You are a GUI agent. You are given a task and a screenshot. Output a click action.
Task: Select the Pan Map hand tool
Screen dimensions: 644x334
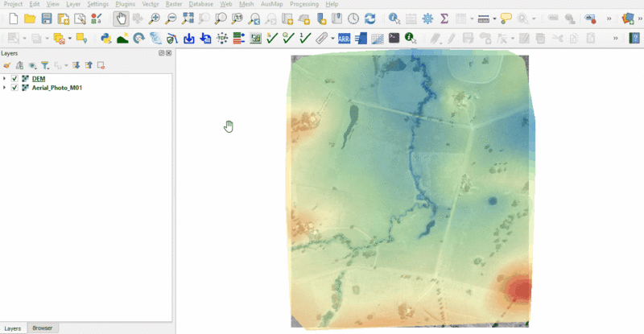[x=121, y=18]
